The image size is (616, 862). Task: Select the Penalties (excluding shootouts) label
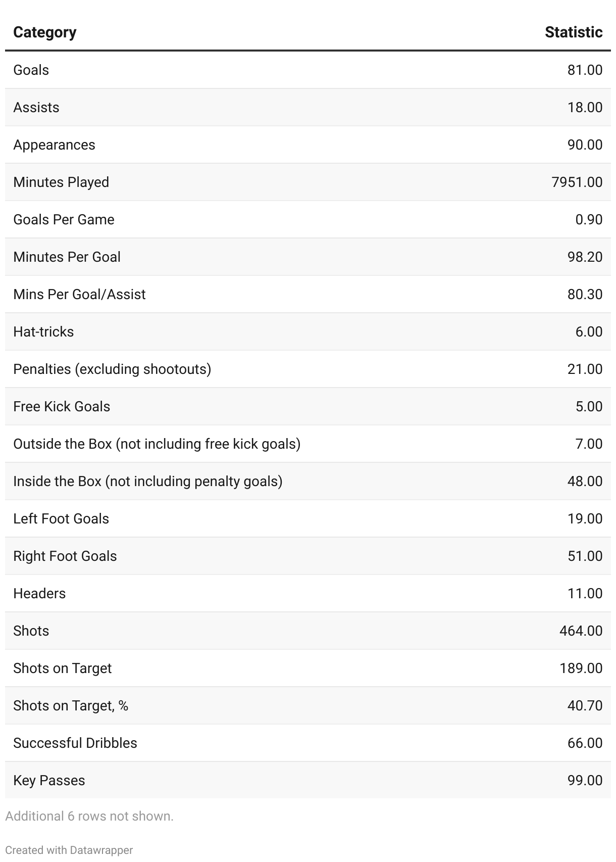(112, 369)
